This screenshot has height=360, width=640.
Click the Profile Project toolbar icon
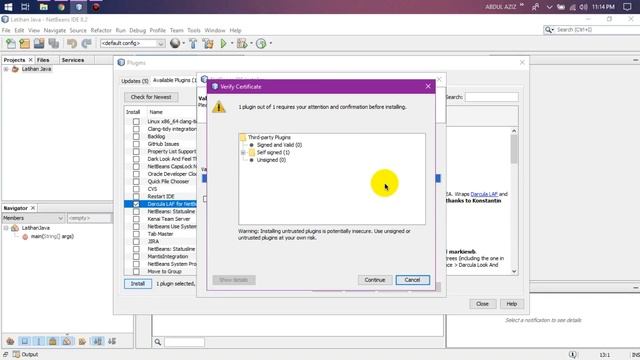[x=261, y=43]
